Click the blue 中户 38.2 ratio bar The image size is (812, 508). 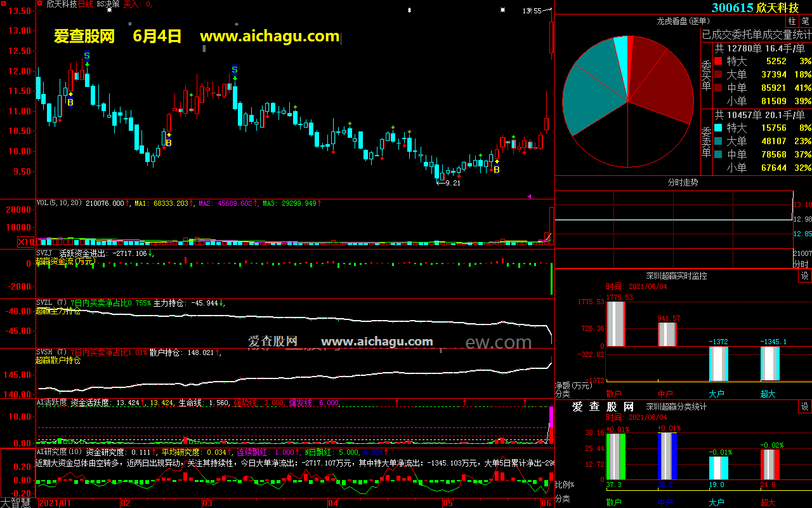point(667,456)
